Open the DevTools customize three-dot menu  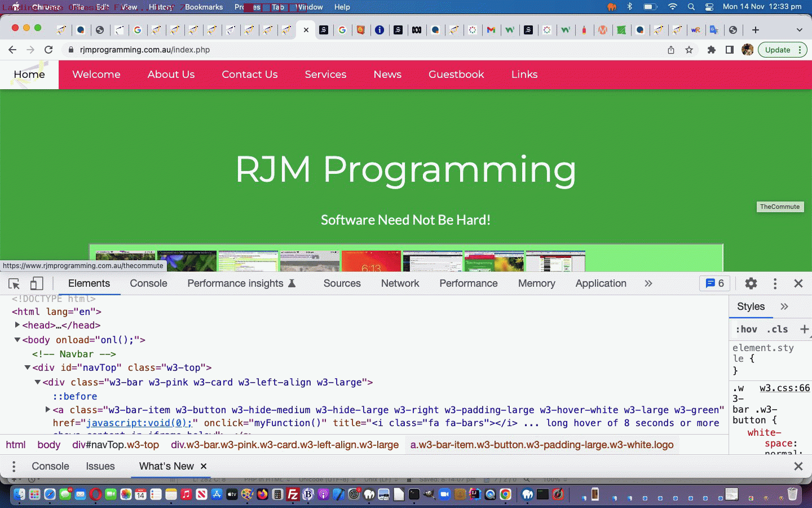pyautogui.click(x=775, y=283)
